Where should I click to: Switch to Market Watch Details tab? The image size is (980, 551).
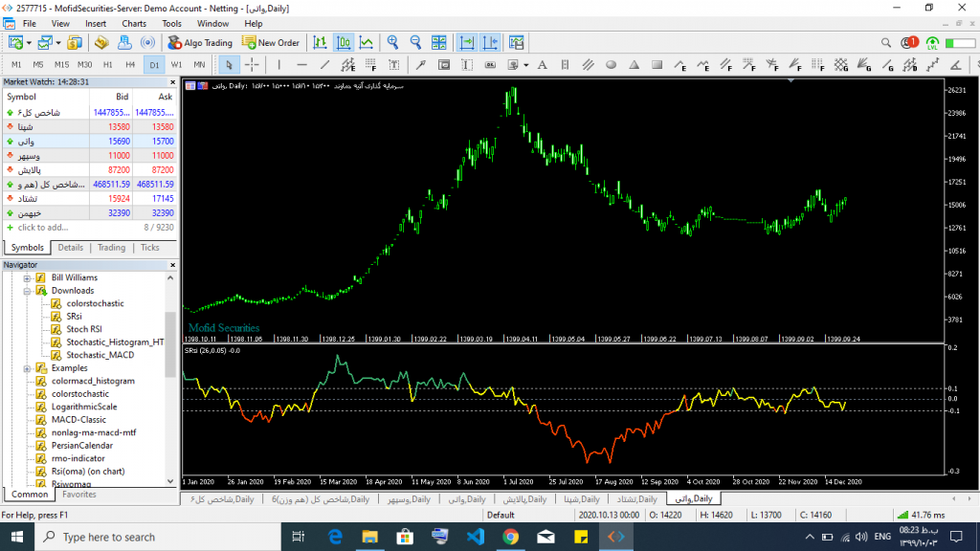pyautogui.click(x=70, y=248)
